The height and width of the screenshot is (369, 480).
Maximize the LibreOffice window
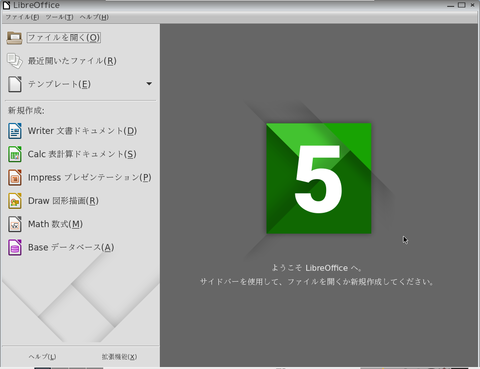pos(462,5)
